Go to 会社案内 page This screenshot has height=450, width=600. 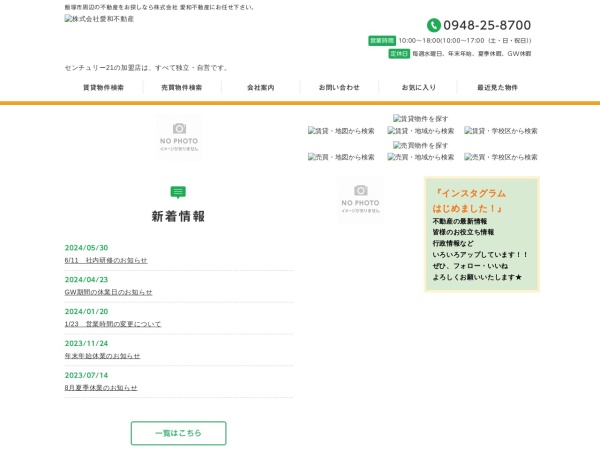(261, 88)
